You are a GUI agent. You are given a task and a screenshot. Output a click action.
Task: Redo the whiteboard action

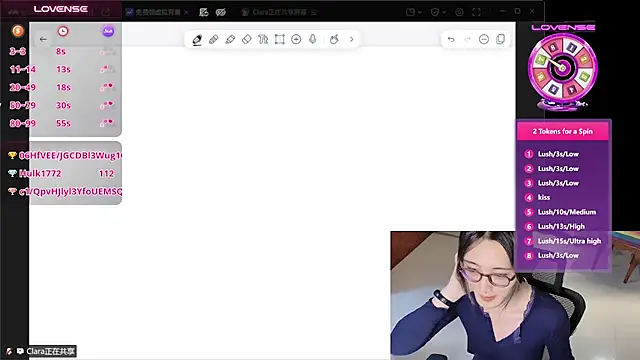[x=467, y=39]
